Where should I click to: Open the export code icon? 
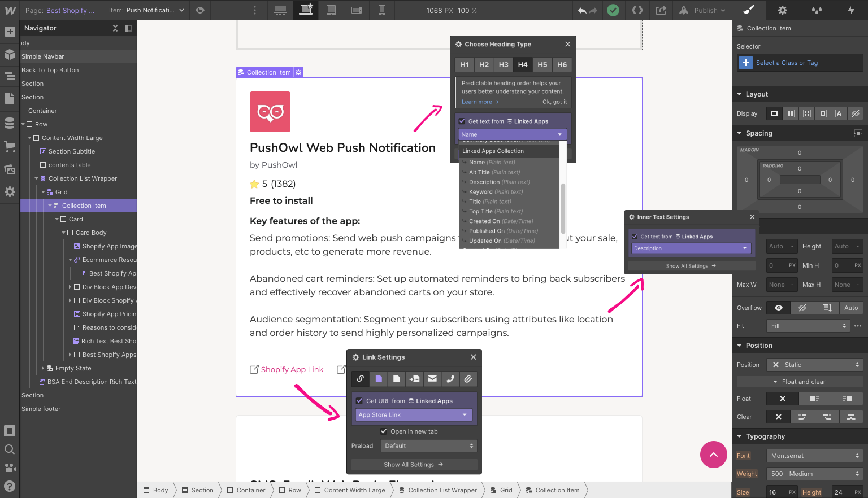(x=637, y=10)
